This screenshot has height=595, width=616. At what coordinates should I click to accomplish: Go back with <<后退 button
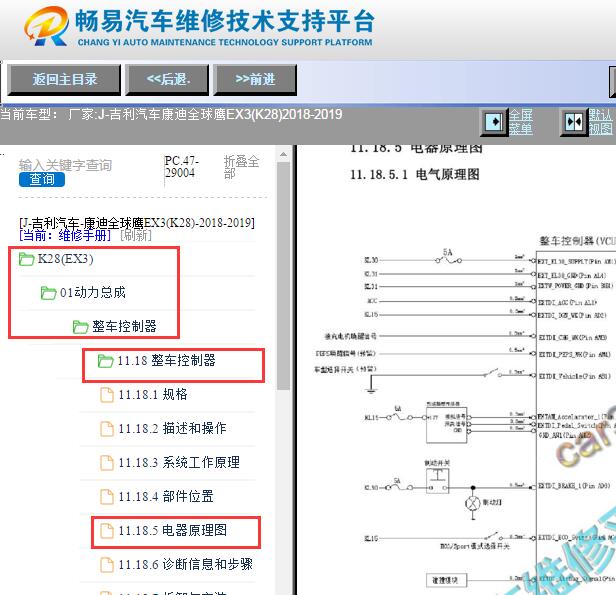(x=167, y=80)
